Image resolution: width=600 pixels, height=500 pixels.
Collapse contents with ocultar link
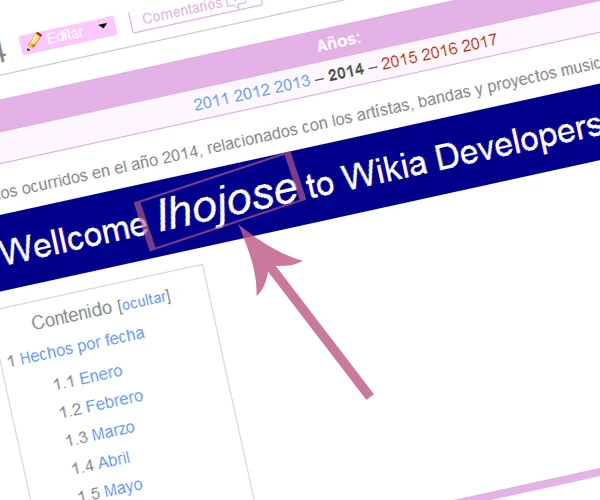pyautogui.click(x=145, y=300)
